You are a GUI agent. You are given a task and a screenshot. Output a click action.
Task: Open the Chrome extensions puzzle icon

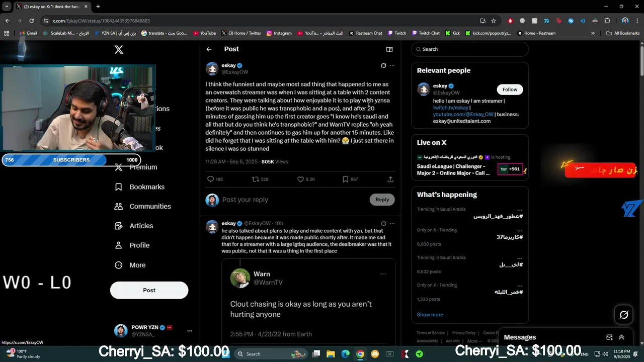(607, 21)
